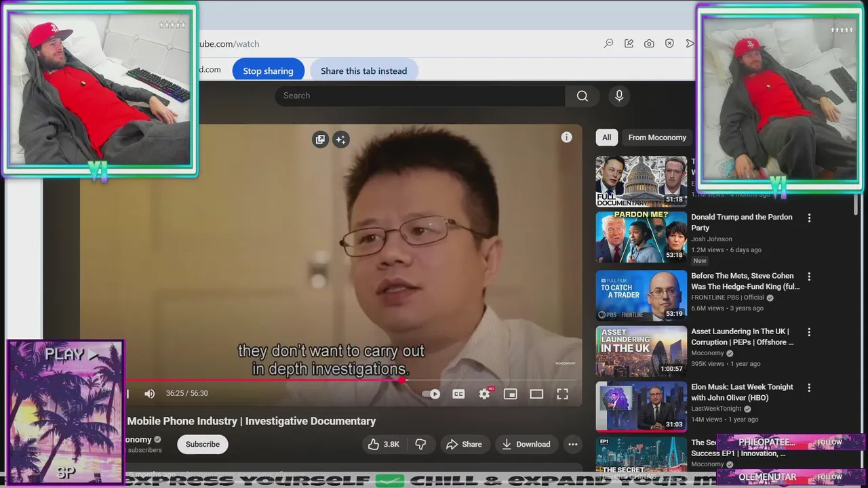Toggle the autoplay switch

(431, 394)
